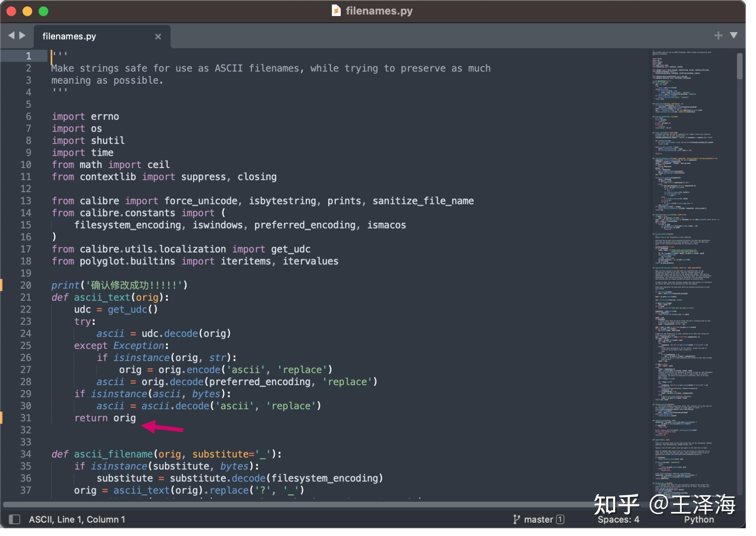Click 'ascii_text(orig).replace' on line 37

(180, 490)
